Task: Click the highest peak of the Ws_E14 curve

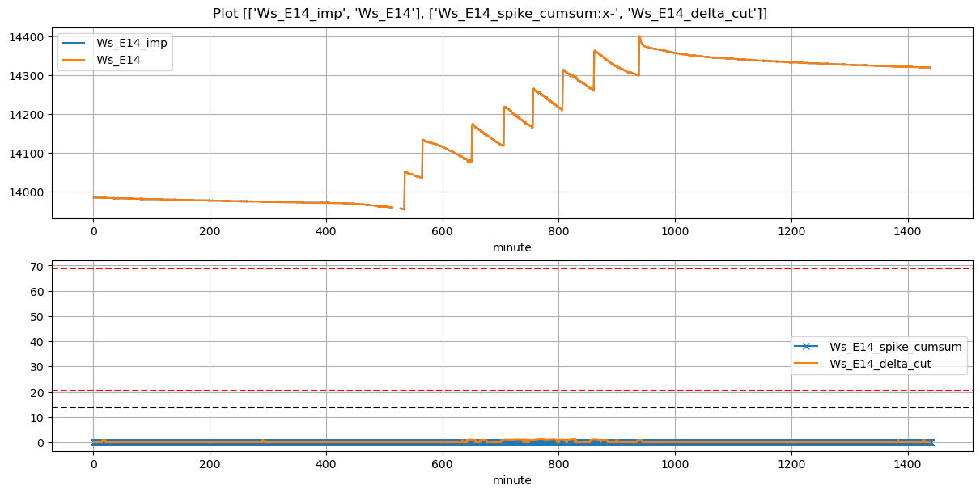Action: pos(639,36)
